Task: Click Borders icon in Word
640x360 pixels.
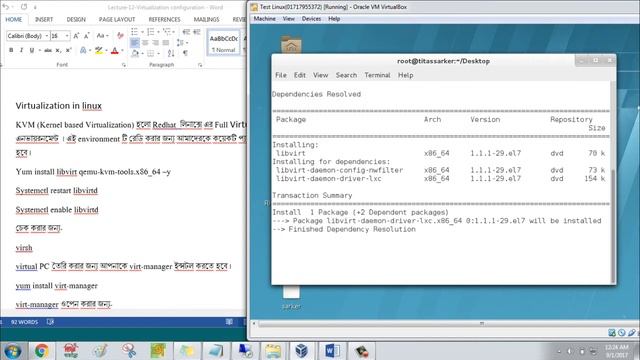Action: 151,53
